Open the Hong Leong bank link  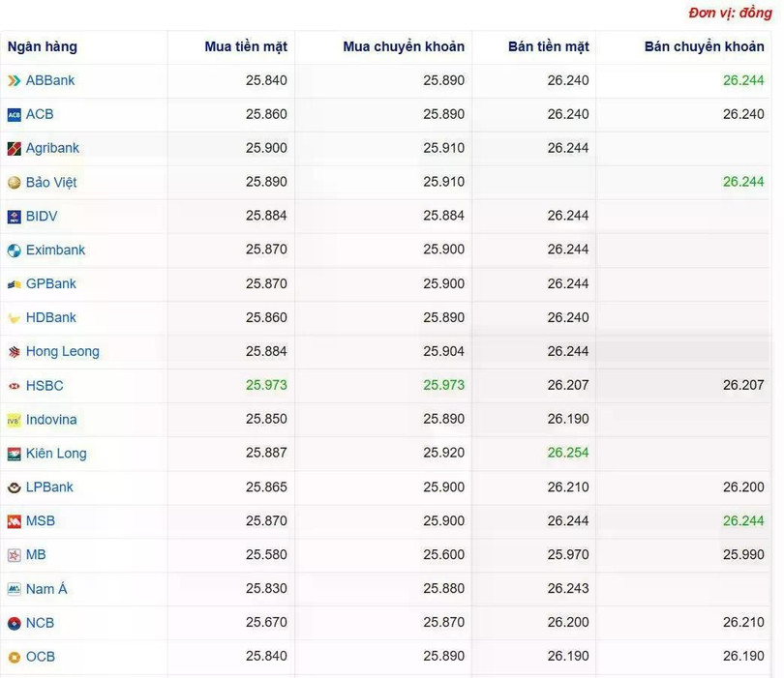point(63,352)
